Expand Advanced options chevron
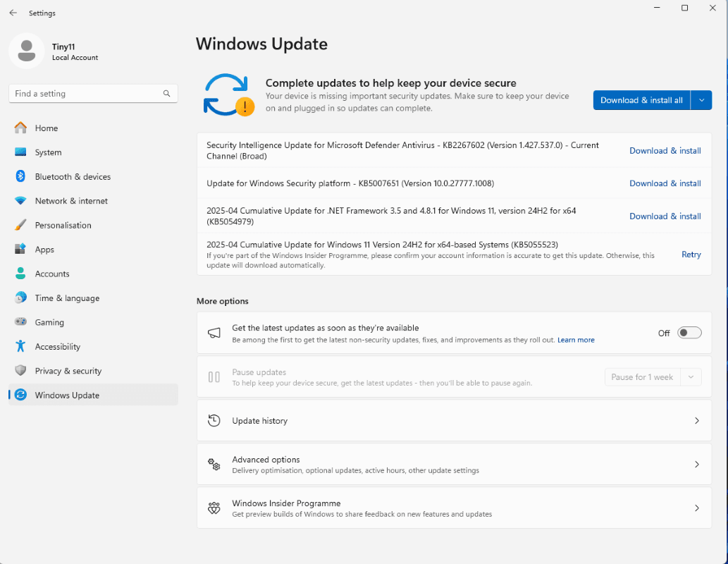This screenshot has width=728, height=564. point(697,464)
